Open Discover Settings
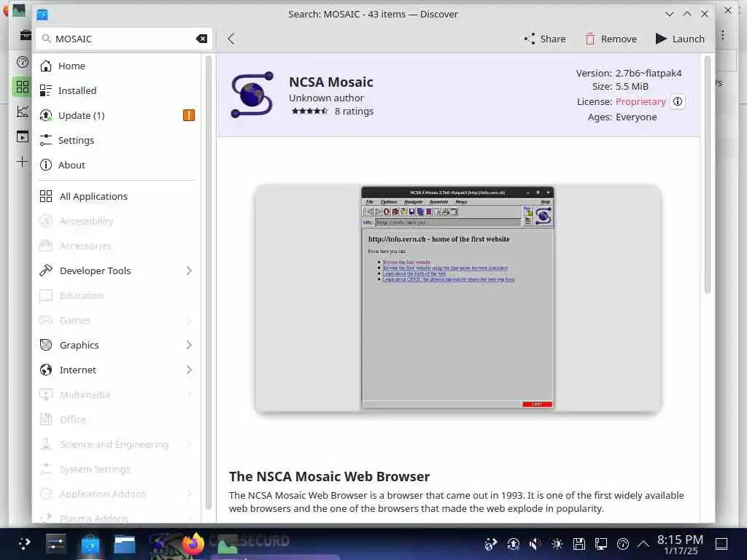The height and width of the screenshot is (560, 747). [x=117, y=140]
